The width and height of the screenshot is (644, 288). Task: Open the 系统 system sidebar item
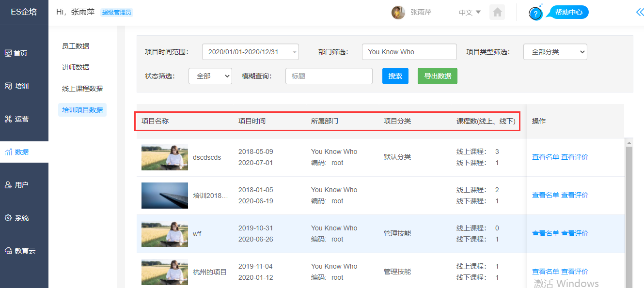(x=17, y=218)
